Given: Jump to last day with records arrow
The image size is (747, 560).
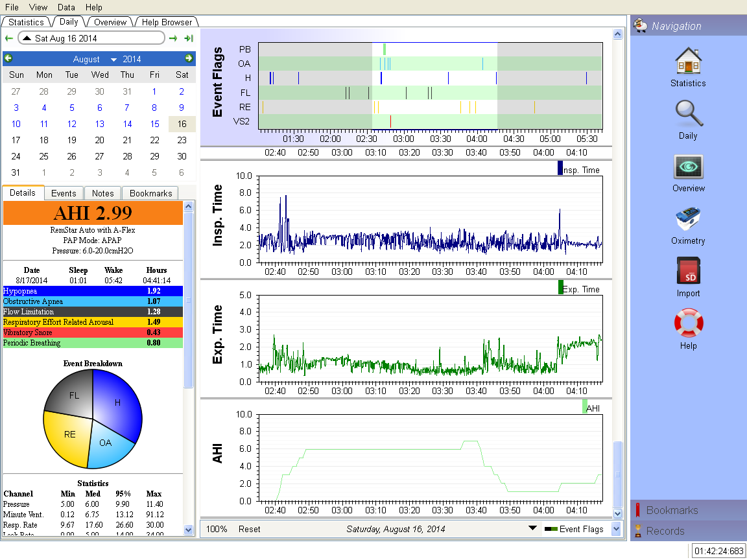Looking at the screenshot, I should (x=189, y=38).
